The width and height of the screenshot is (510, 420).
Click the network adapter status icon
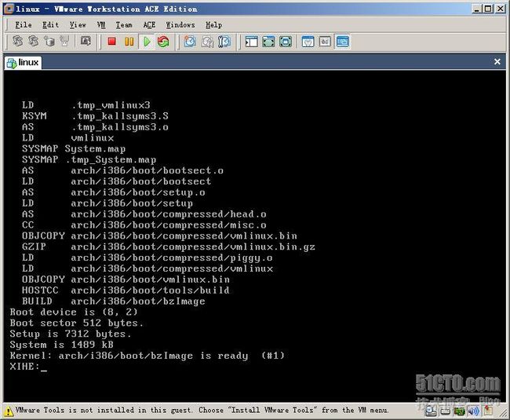click(x=459, y=411)
